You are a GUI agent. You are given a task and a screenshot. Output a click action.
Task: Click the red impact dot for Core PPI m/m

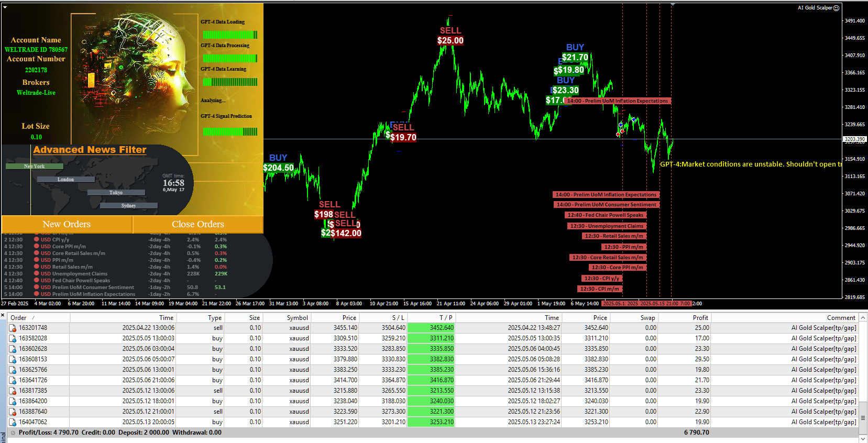[x=37, y=246]
